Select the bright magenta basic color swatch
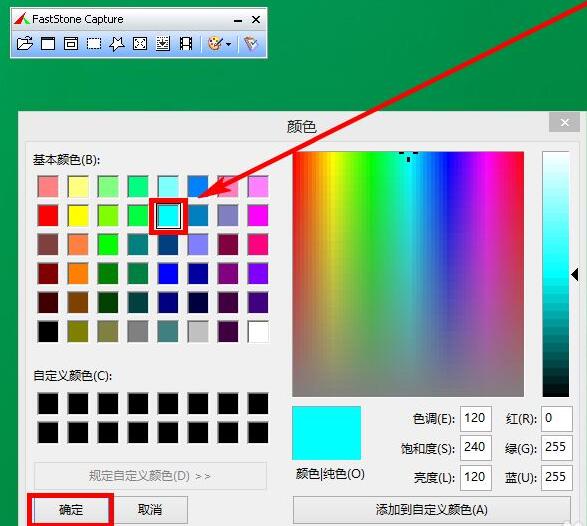The image size is (587, 526). (x=258, y=216)
